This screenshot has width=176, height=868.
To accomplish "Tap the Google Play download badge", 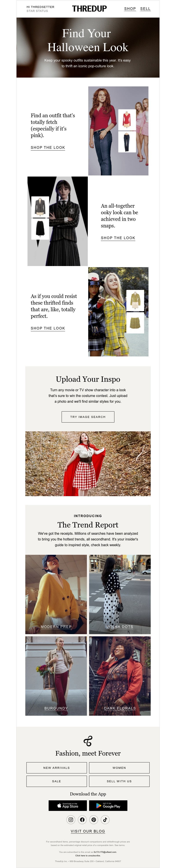I will [x=108, y=805].
